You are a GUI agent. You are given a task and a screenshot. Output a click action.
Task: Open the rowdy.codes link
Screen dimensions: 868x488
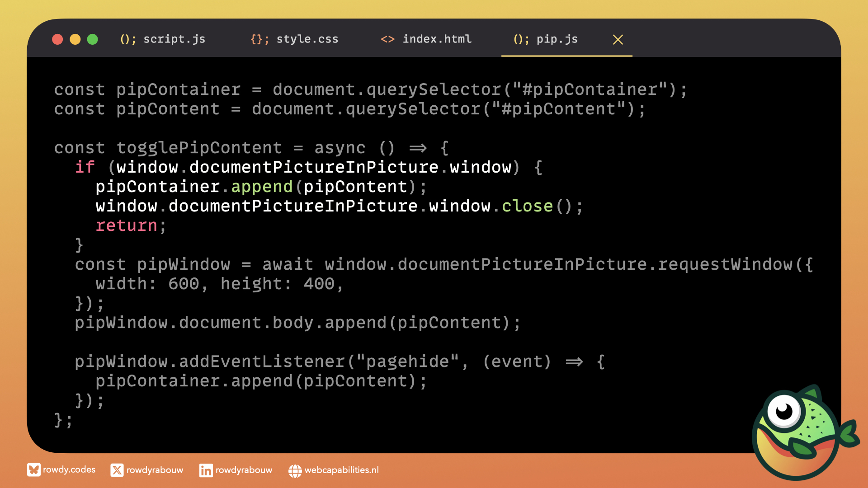coord(69,470)
